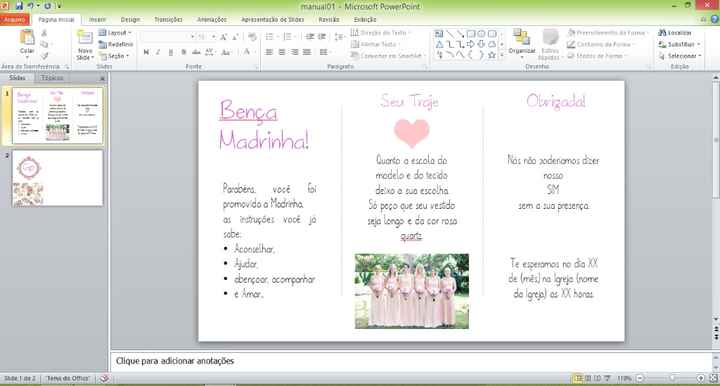This screenshot has height=386, width=720.
Task: Switch to slide sorter view in status bar
Action: [588, 378]
